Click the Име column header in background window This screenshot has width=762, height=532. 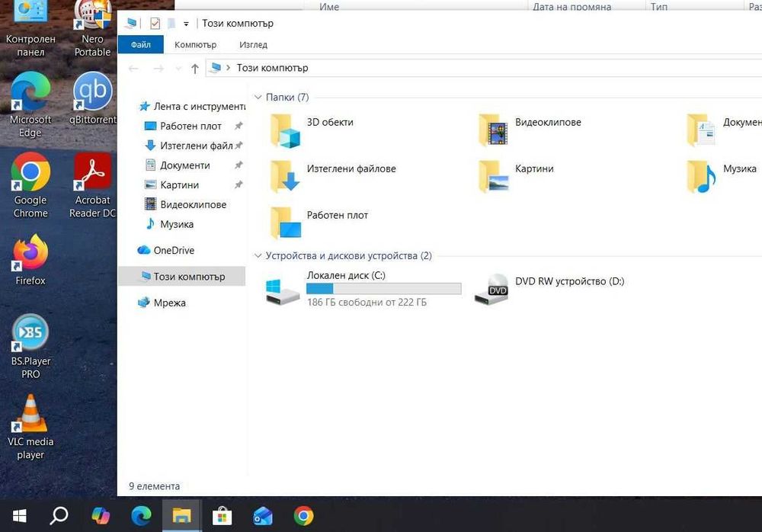click(329, 6)
